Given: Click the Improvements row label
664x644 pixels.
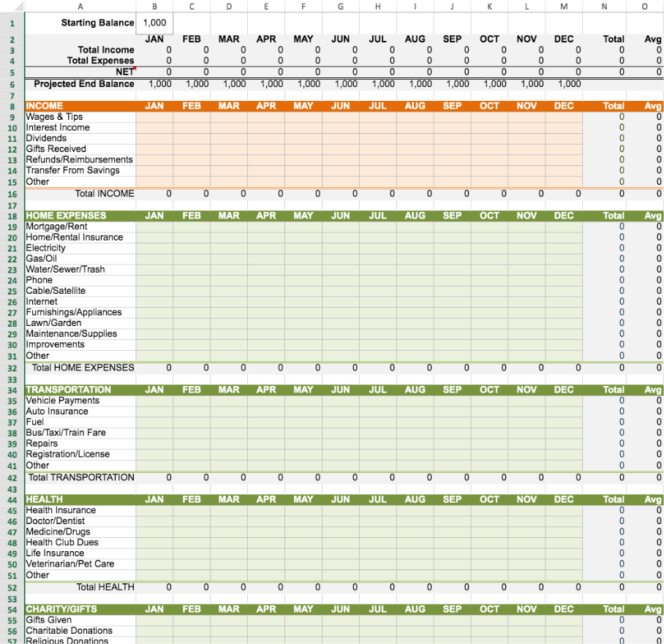Looking at the screenshot, I should pyautogui.click(x=55, y=344).
